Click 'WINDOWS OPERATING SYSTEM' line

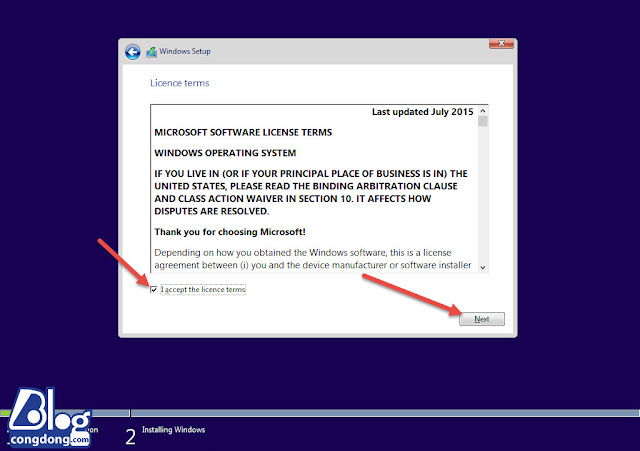coord(225,153)
